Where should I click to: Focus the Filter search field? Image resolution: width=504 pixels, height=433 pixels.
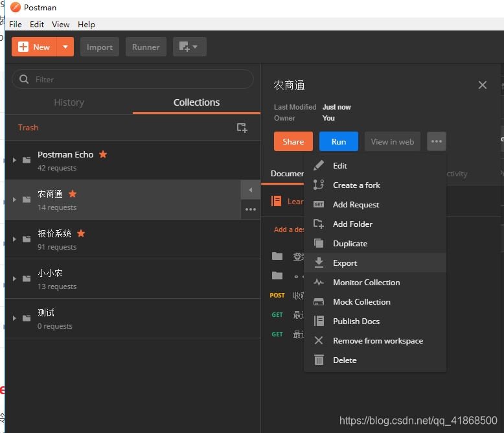(x=133, y=79)
